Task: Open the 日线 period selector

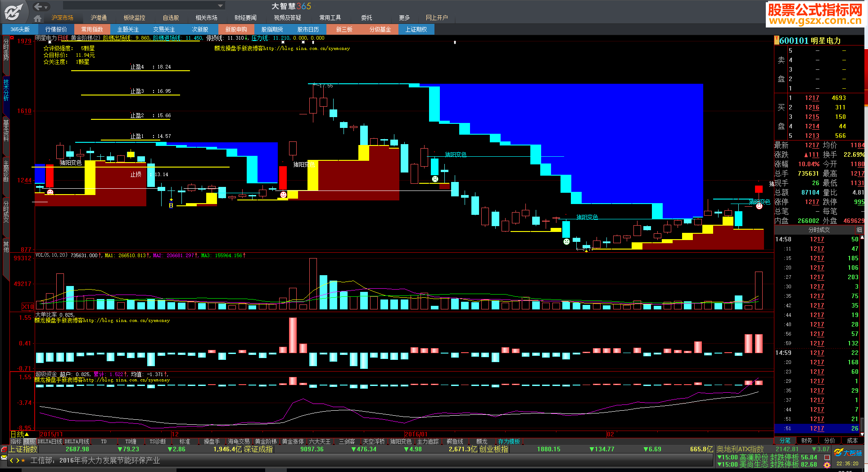Action: point(19,434)
